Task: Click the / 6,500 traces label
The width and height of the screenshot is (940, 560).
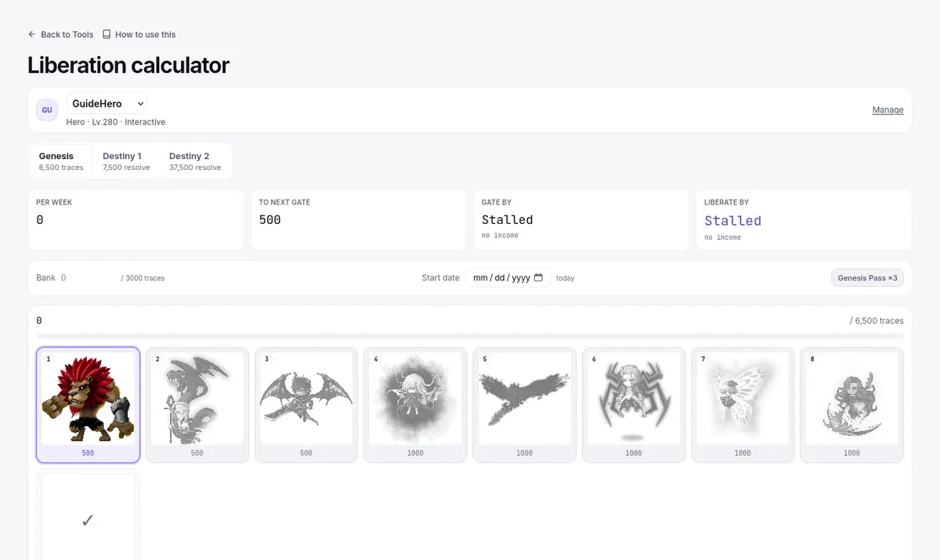Action: pyautogui.click(x=877, y=321)
